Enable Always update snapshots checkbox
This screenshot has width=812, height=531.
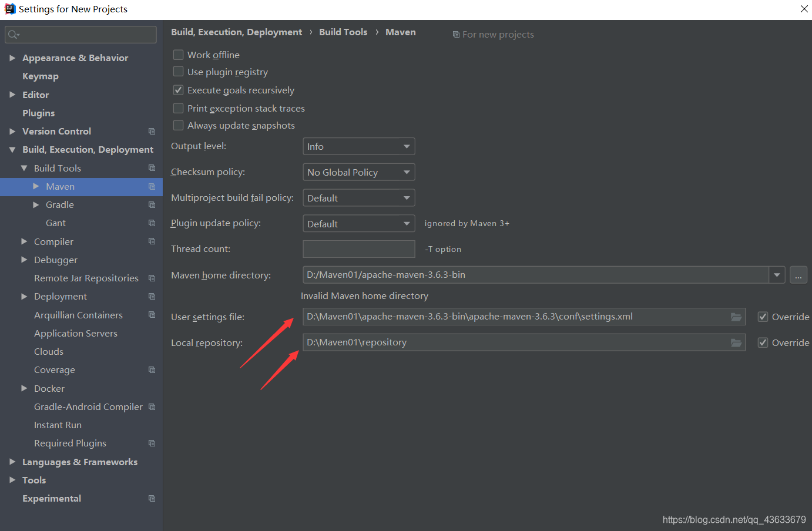178,125
